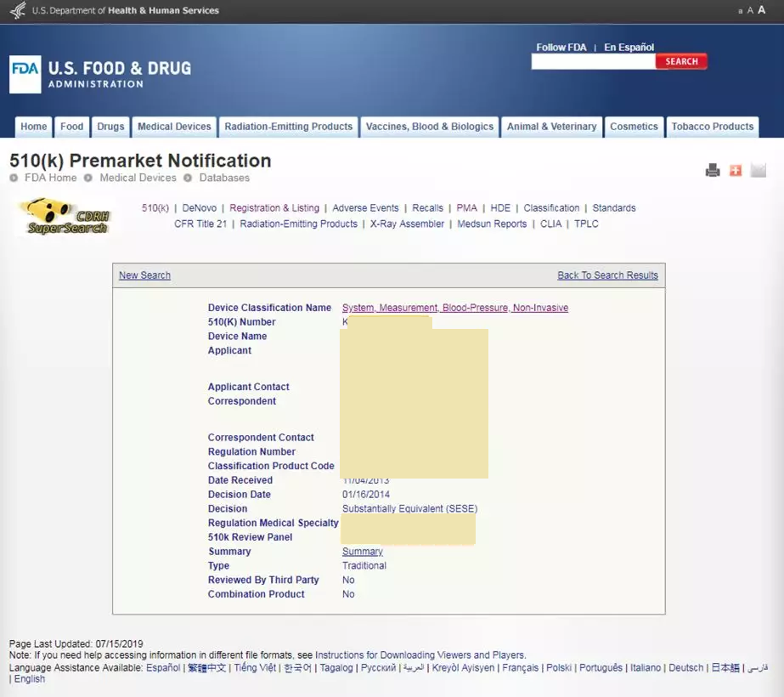This screenshot has height=697, width=784.
Task: Select Kreyòl Ayisyen language assistance
Action: click(x=463, y=667)
